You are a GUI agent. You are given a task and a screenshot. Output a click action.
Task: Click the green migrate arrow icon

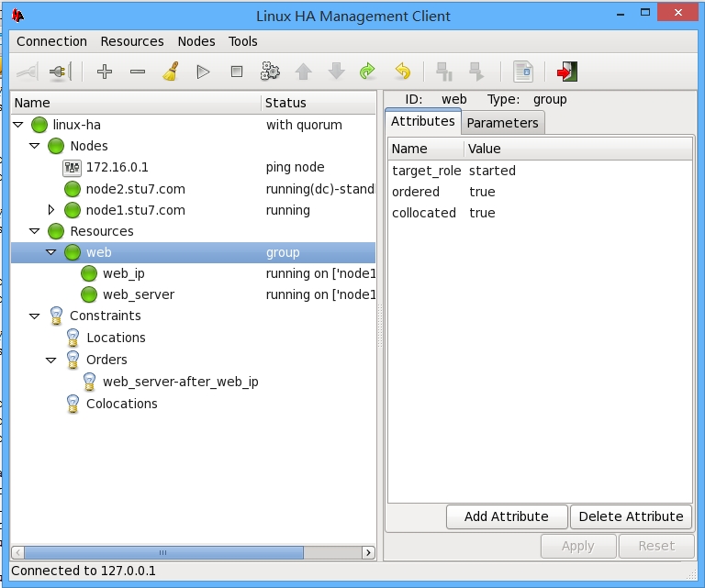pos(367,72)
